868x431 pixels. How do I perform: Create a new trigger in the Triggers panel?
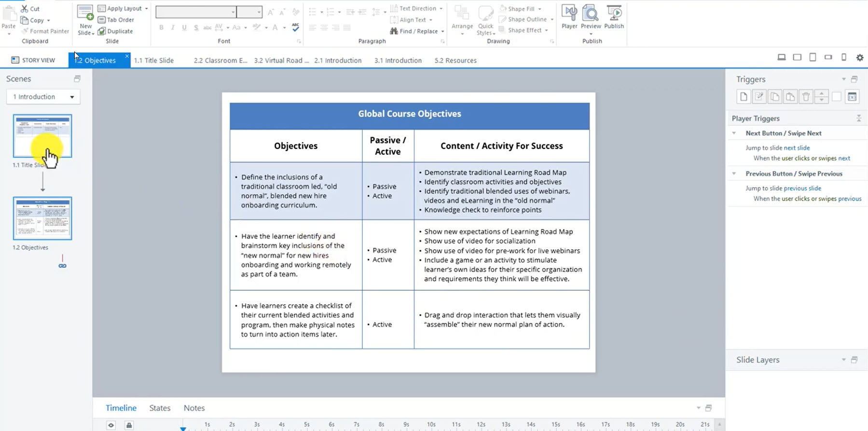744,97
